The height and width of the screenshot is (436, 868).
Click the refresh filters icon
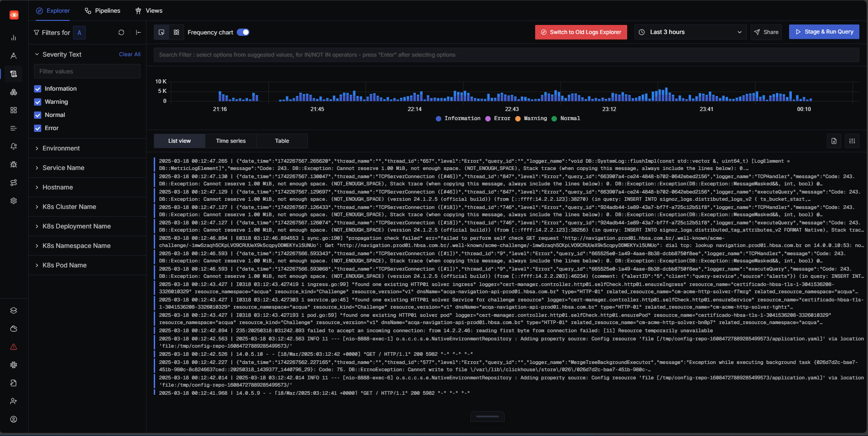[x=121, y=33]
